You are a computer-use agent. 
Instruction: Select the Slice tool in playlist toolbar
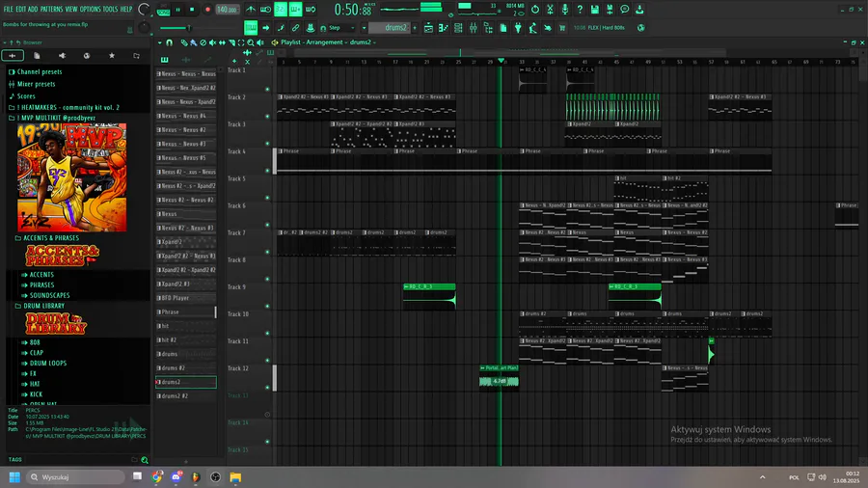pyautogui.click(x=231, y=42)
